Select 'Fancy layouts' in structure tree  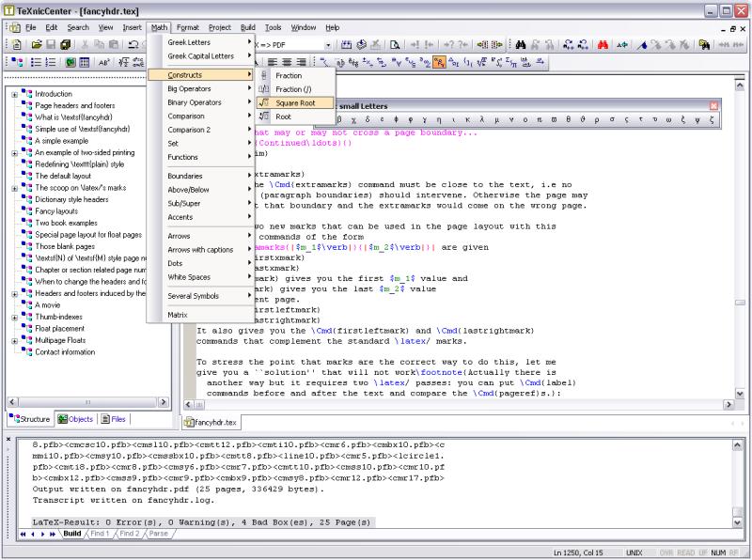(x=56, y=211)
